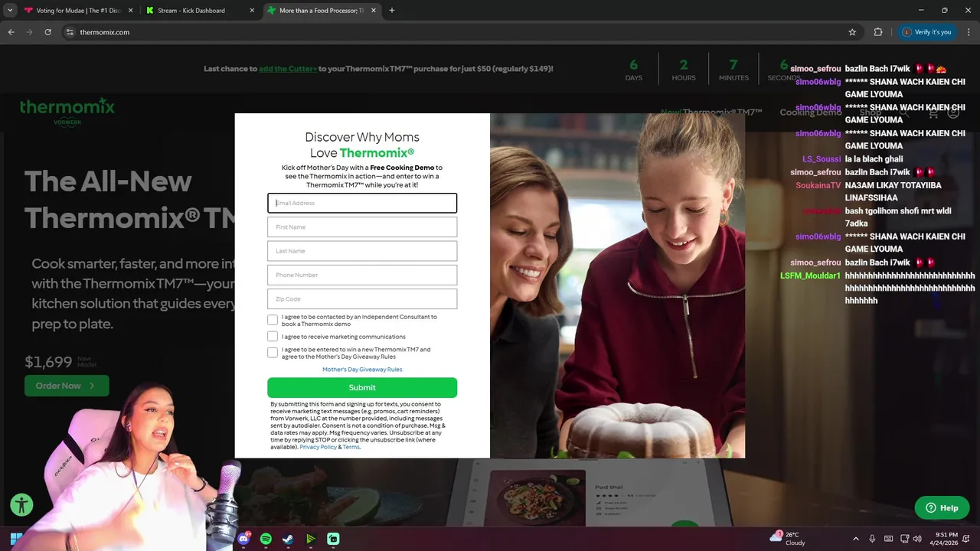This screenshot has width=980, height=551.
Task: Close the Kick Dashboard tab
Action: (x=252, y=11)
